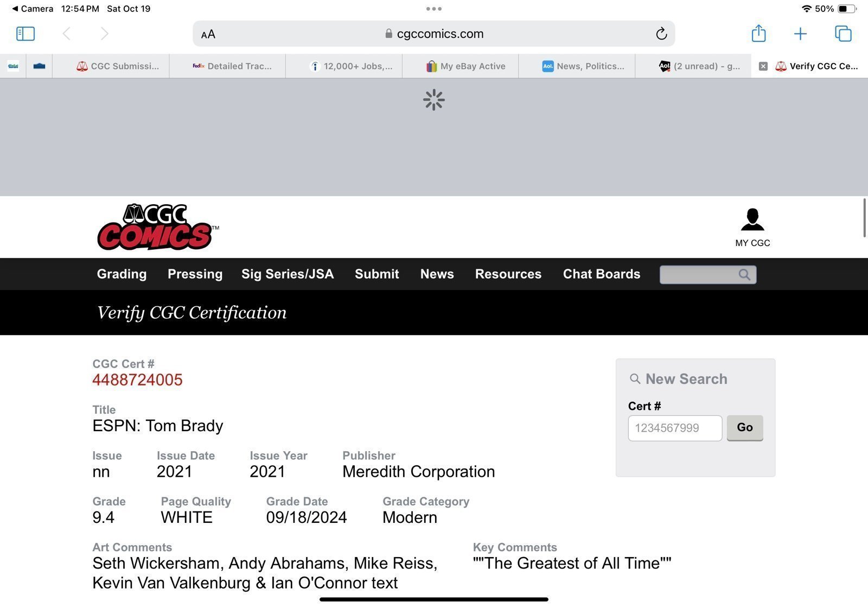The height and width of the screenshot is (607, 868).
Task: Tap the Wi-Fi status icon
Action: pos(806,9)
